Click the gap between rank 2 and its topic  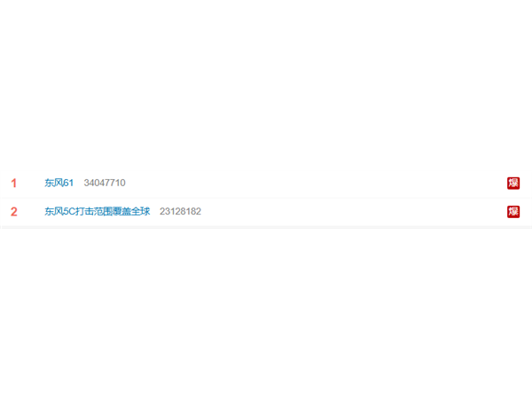pos(31,212)
